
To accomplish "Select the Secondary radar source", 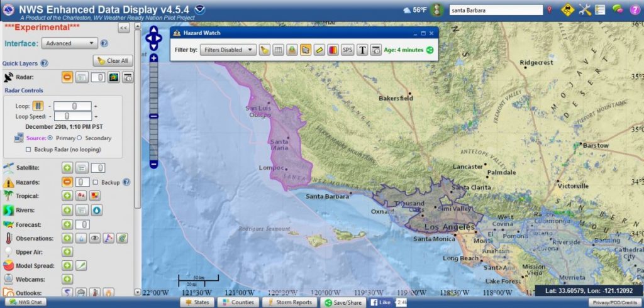I will 80,138.
